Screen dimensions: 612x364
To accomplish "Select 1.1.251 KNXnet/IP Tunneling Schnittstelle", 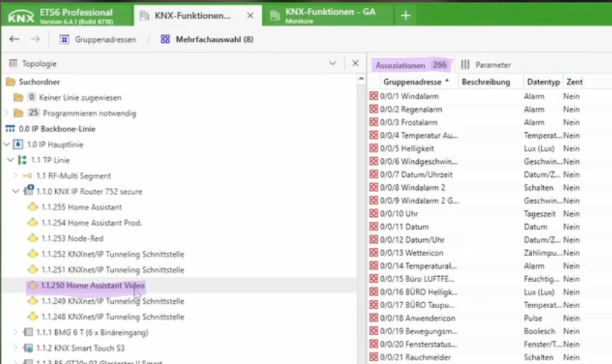I will pyautogui.click(x=113, y=270).
